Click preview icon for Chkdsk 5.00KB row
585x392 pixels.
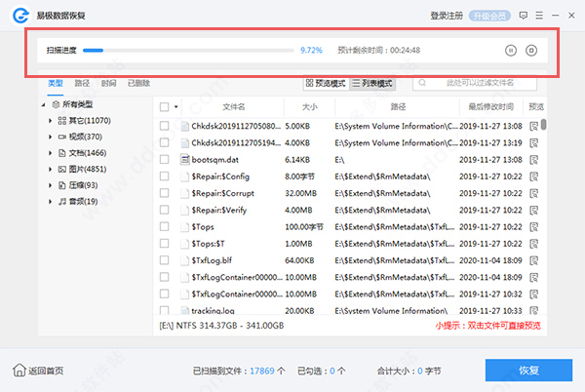[534, 126]
